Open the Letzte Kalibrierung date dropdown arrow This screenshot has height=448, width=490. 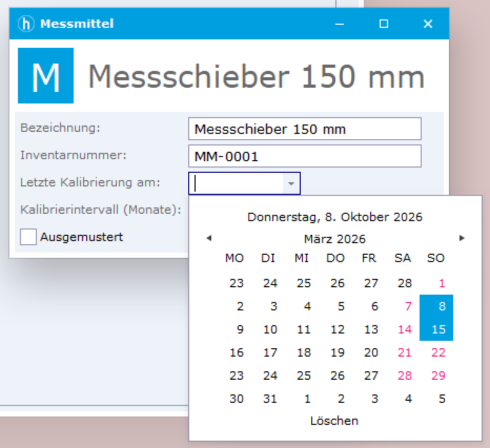pos(291,183)
